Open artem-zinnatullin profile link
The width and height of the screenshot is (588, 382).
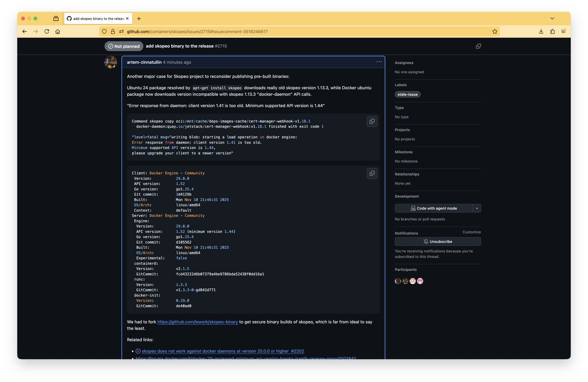click(144, 62)
